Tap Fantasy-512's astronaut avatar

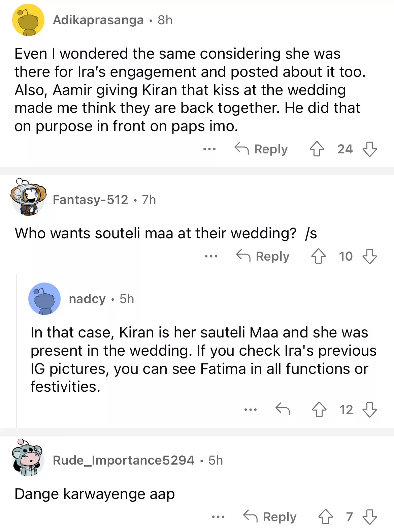tap(28, 198)
